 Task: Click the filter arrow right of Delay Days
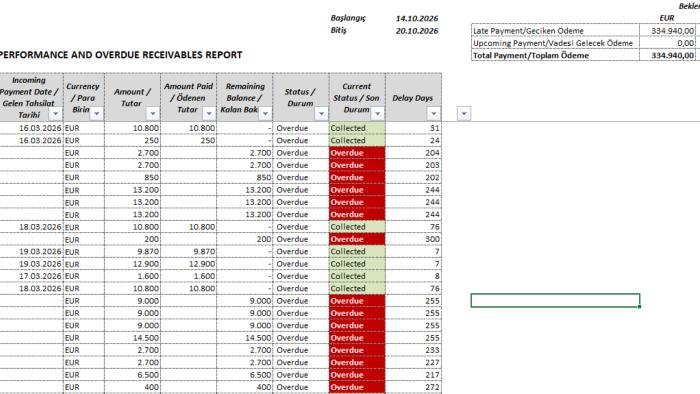(464, 114)
